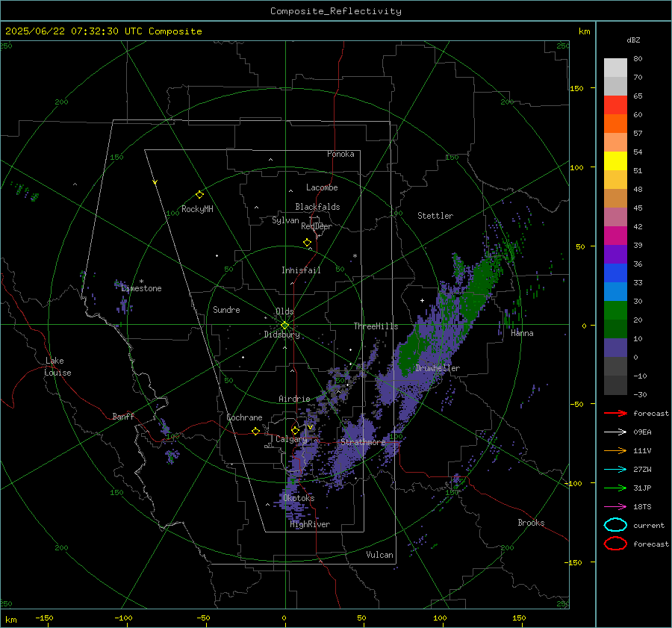Click the Composite_Reflectivity title text

click(336, 11)
